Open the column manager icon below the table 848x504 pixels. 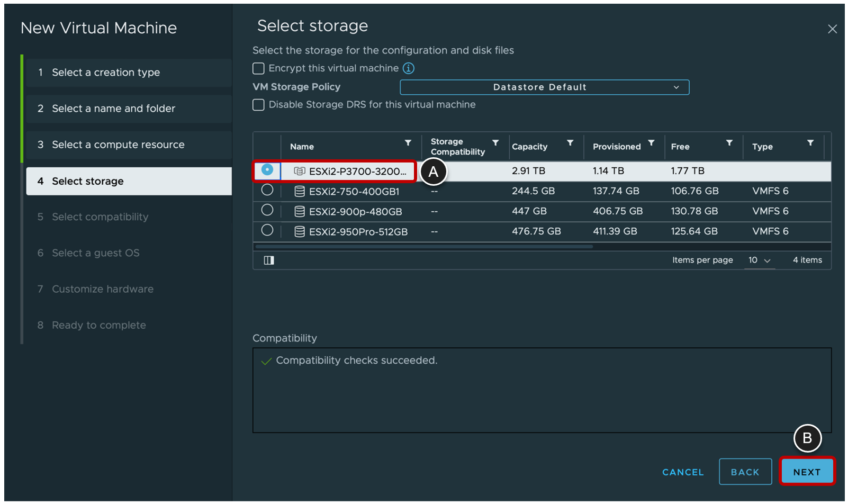coord(268,259)
